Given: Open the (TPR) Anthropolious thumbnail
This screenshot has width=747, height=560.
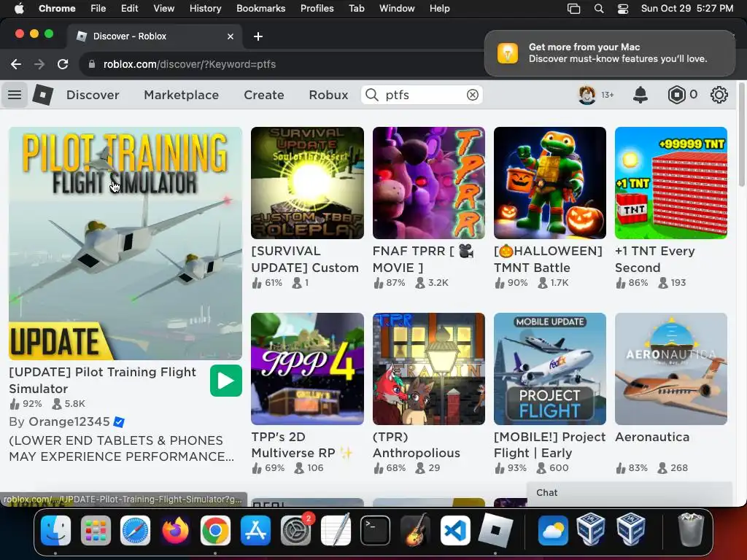Looking at the screenshot, I should point(429,368).
